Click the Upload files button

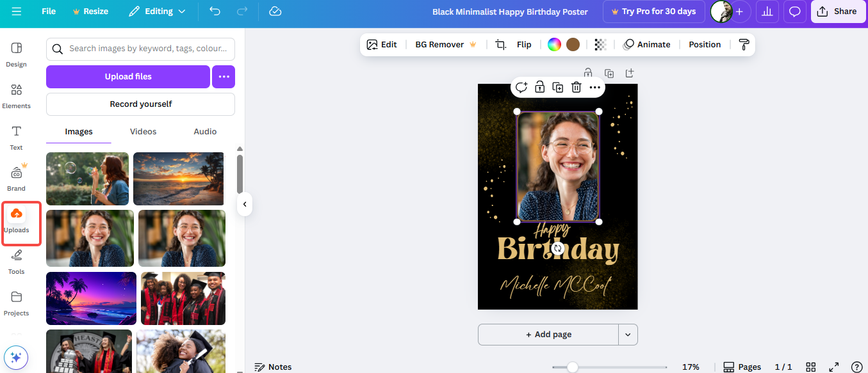127,76
